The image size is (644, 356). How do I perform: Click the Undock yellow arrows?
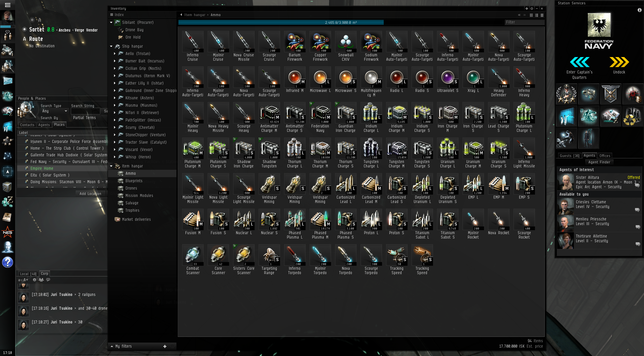[619, 62]
